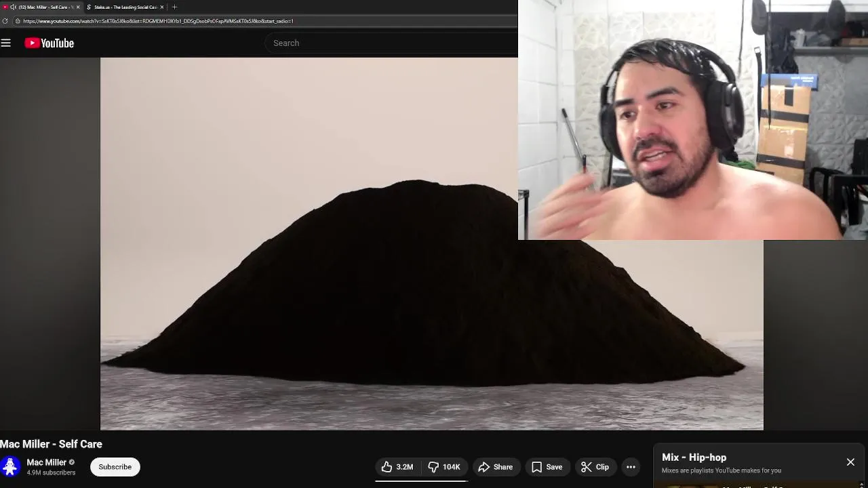Dislike the video showing 104K
Viewport: 868px width, 488px height.
[444, 467]
